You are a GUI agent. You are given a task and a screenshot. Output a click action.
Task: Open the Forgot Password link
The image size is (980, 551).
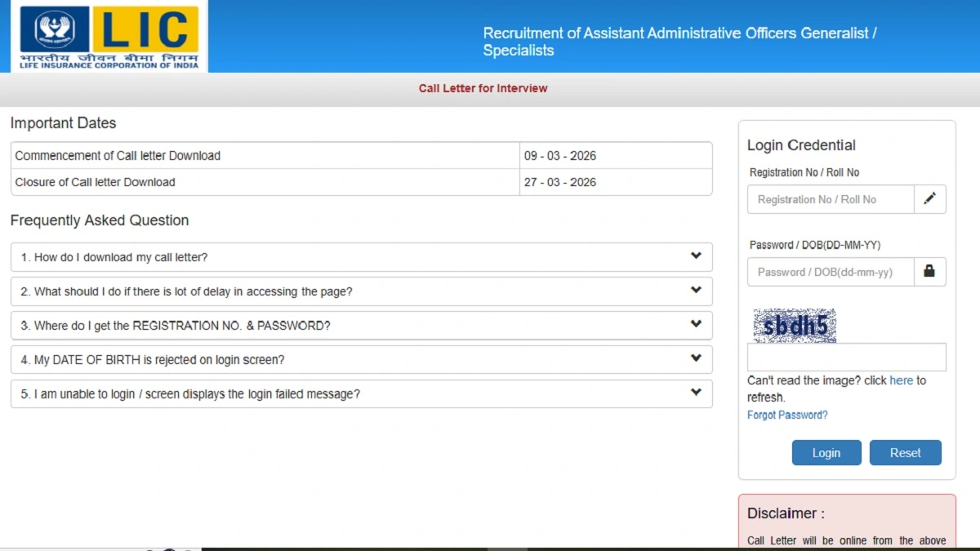[786, 415]
